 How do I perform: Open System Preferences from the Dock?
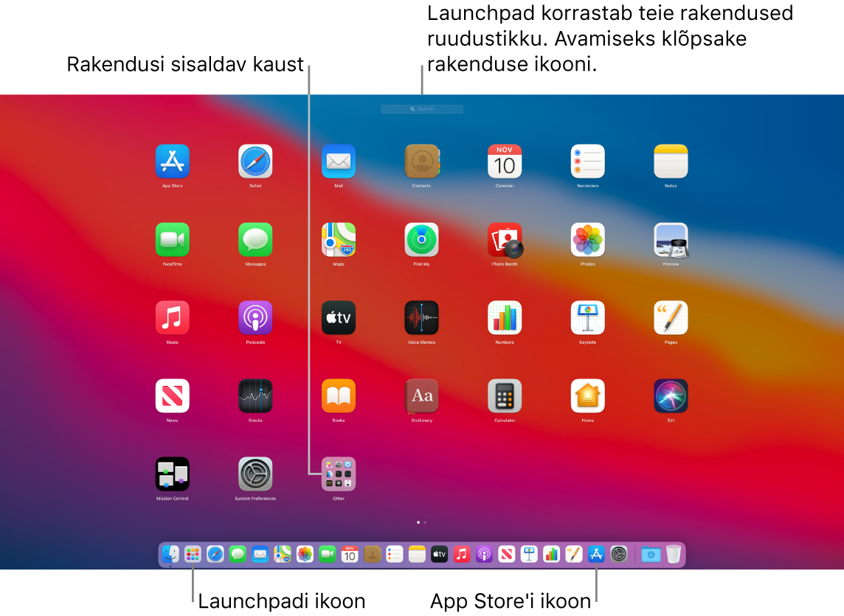pyautogui.click(x=619, y=553)
